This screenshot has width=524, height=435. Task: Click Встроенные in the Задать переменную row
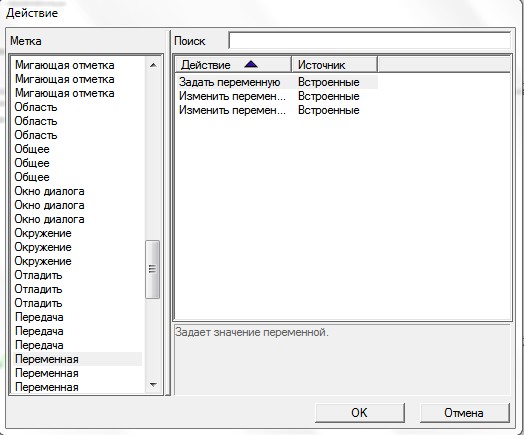pyautogui.click(x=329, y=82)
